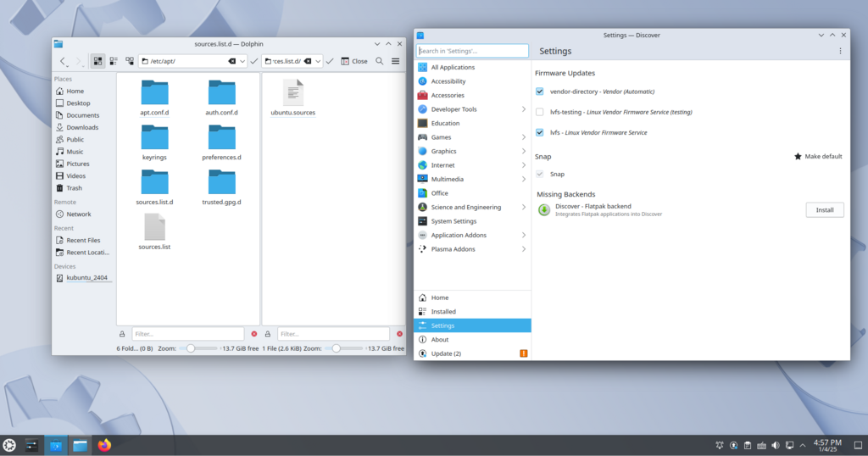The image size is (868, 456).
Task: Open the auth.conf.d folder
Action: (221, 98)
